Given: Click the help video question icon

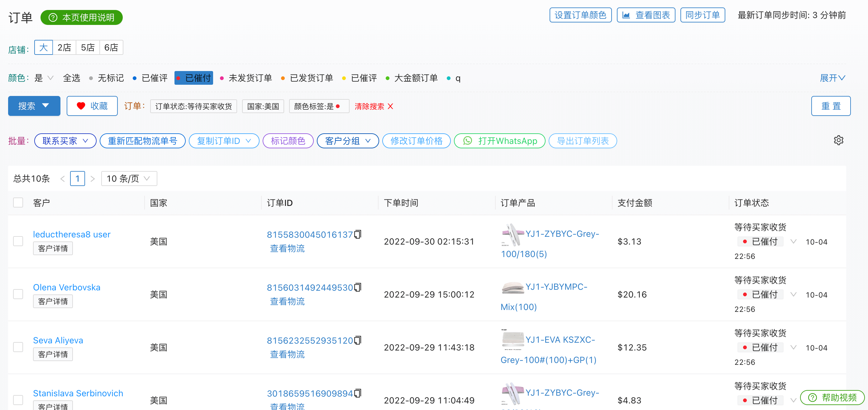Looking at the screenshot, I should click(813, 398).
